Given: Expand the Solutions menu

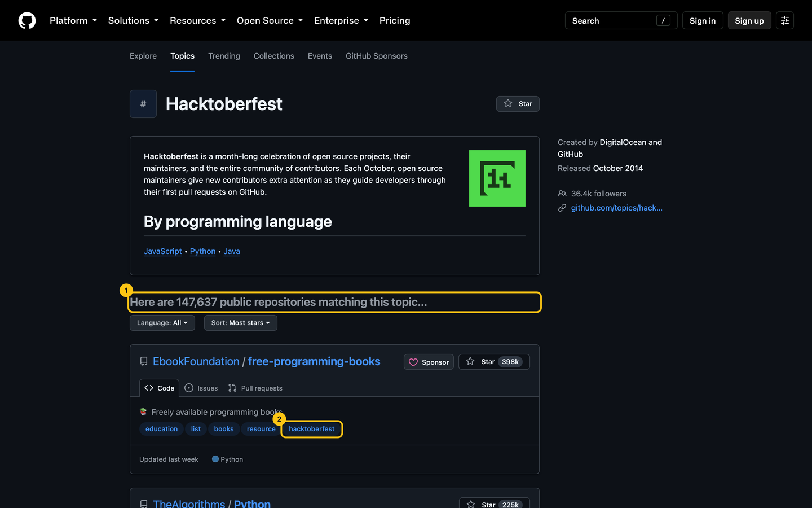Looking at the screenshot, I should pos(133,20).
